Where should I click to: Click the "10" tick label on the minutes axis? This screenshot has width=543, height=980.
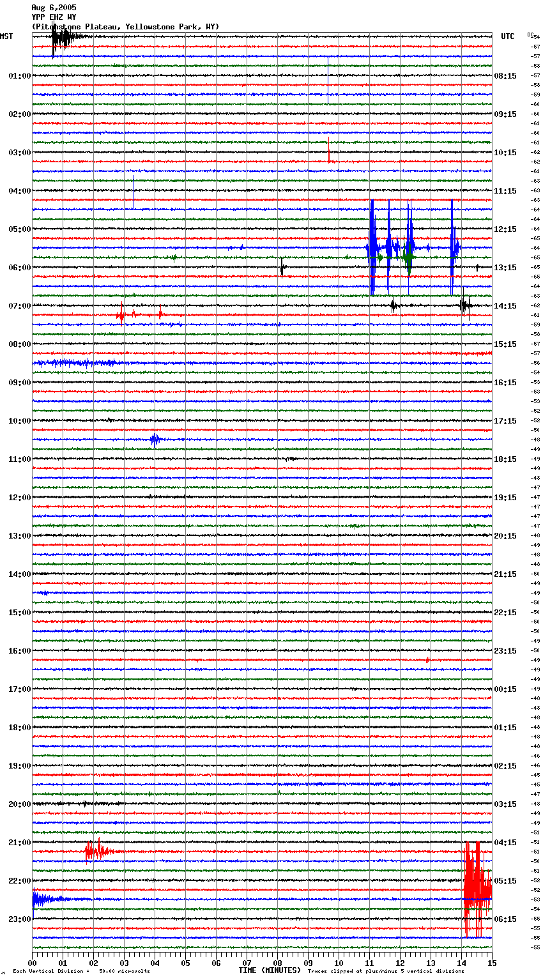[x=339, y=963]
